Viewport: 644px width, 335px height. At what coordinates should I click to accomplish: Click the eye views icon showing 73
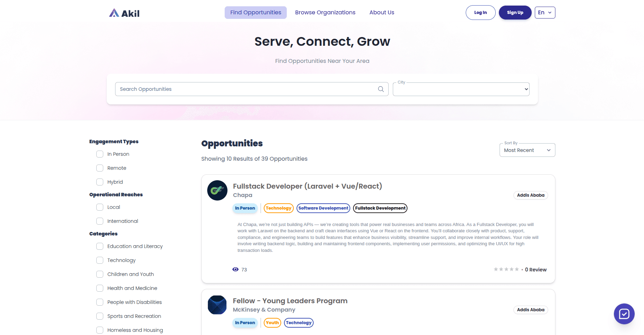click(x=235, y=269)
